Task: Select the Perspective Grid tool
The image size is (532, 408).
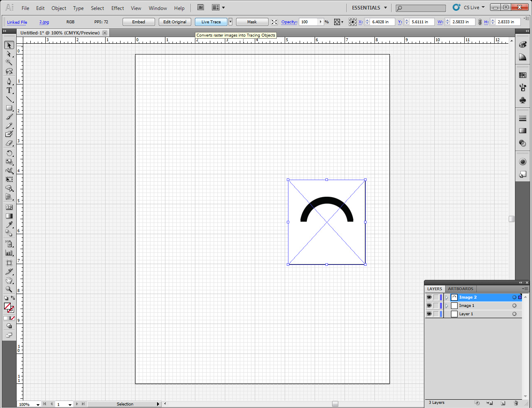Action: pyautogui.click(x=9, y=197)
